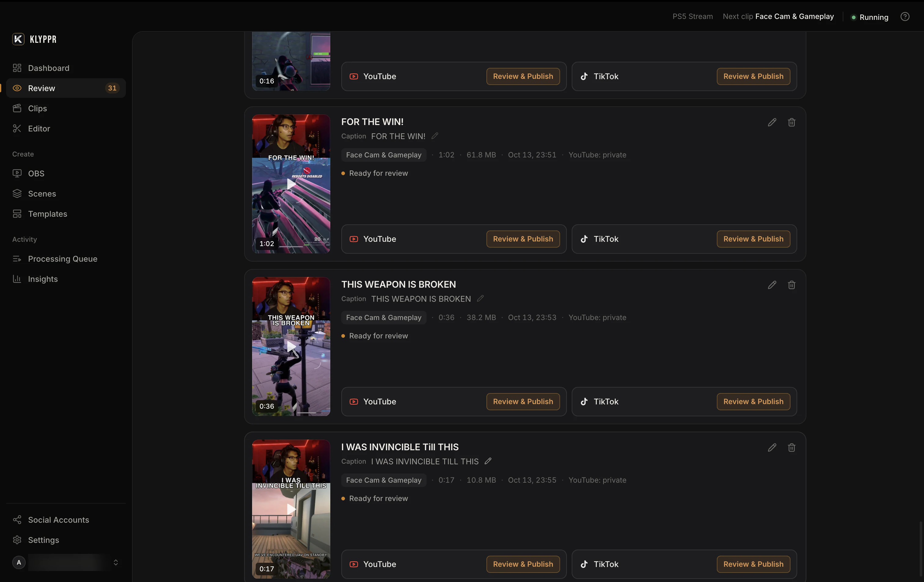Screen dimensions: 924x582
Task: Delete the THIS WEAPON IS BROKEN clip
Action: coord(791,285)
